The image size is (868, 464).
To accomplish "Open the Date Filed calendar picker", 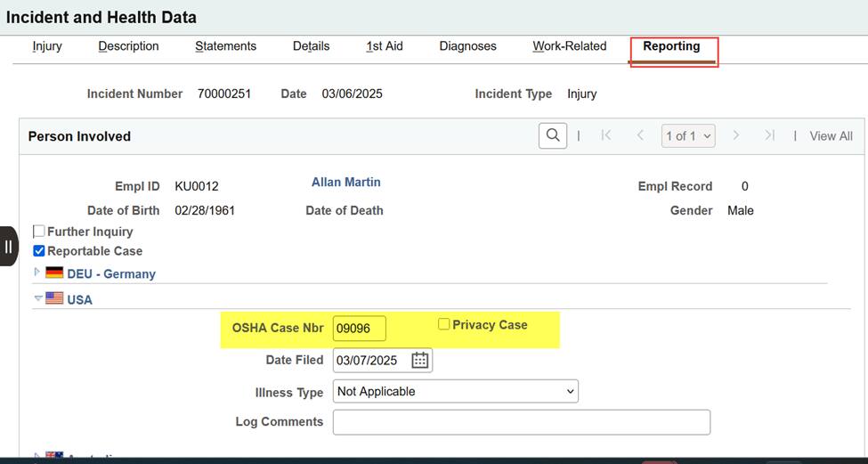I will click(420, 360).
